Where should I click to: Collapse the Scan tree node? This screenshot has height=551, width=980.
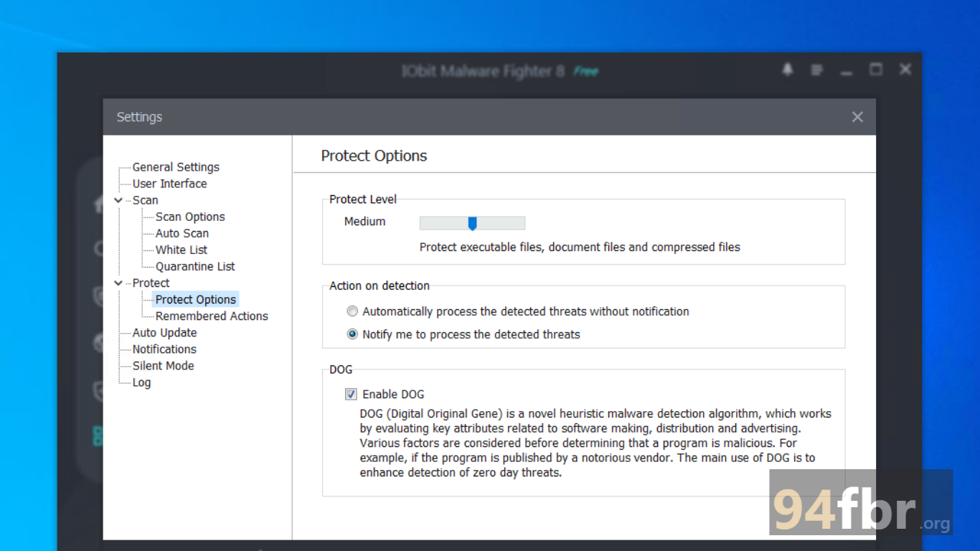[118, 200]
